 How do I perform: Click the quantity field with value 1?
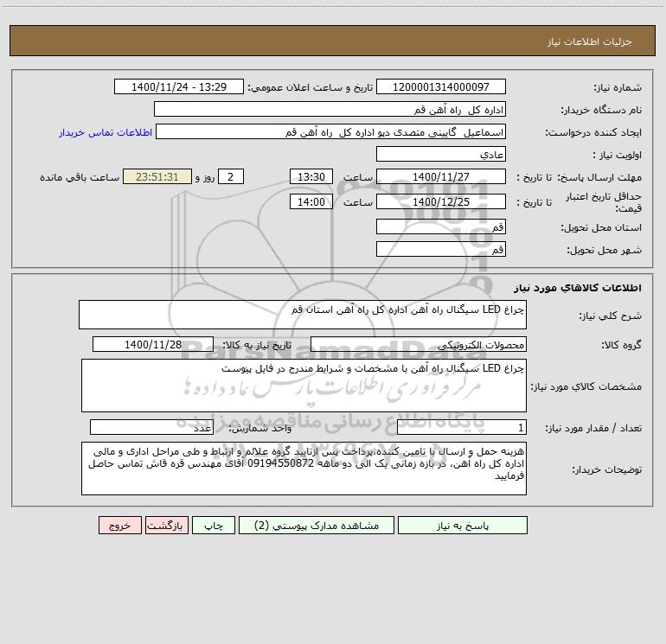coord(462,428)
